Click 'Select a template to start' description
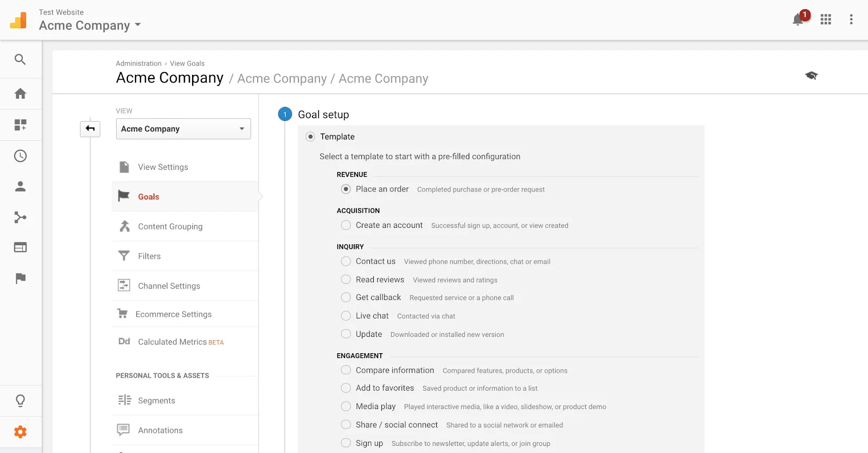The height and width of the screenshot is (453, 868). 420,156
